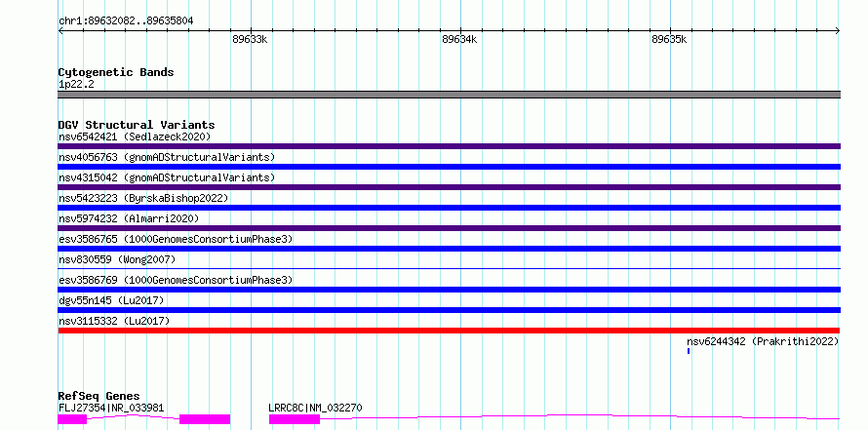Select the esv3586769 blue variant bar
Viewport: 868px width, 430px height.
point(449,290)
